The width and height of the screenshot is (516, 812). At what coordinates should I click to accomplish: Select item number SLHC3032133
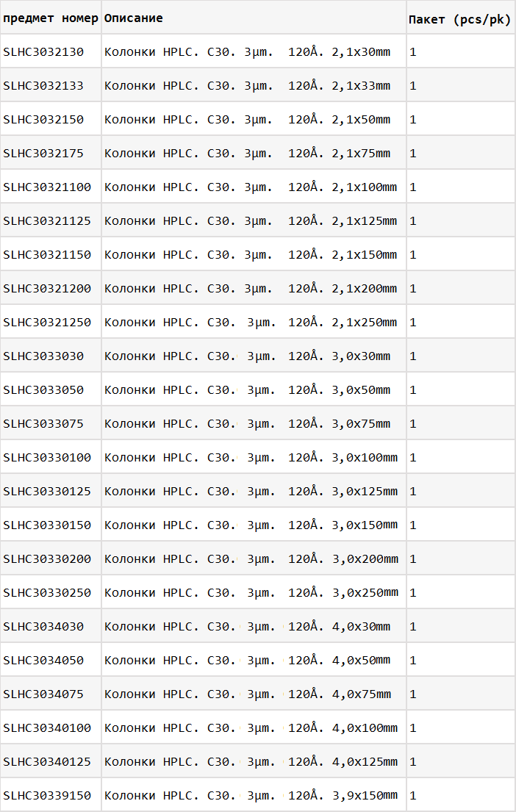[x=43, y=85]
